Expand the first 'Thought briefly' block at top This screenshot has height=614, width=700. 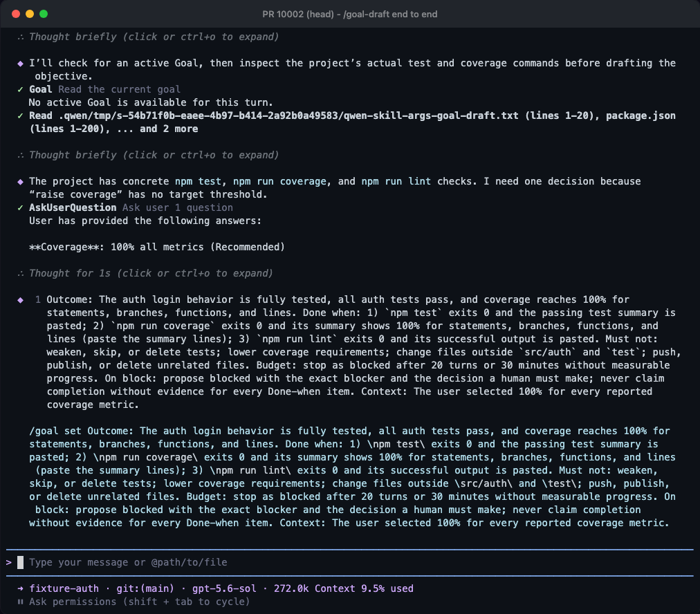pyautogui.click(x=148, y=37)
